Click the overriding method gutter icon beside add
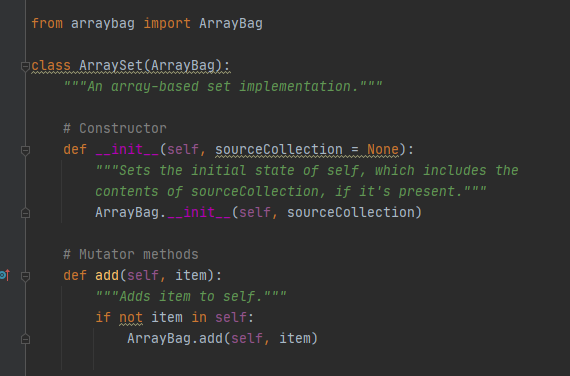This screenshot has width=570, height=376. click(x=5, y=275)
